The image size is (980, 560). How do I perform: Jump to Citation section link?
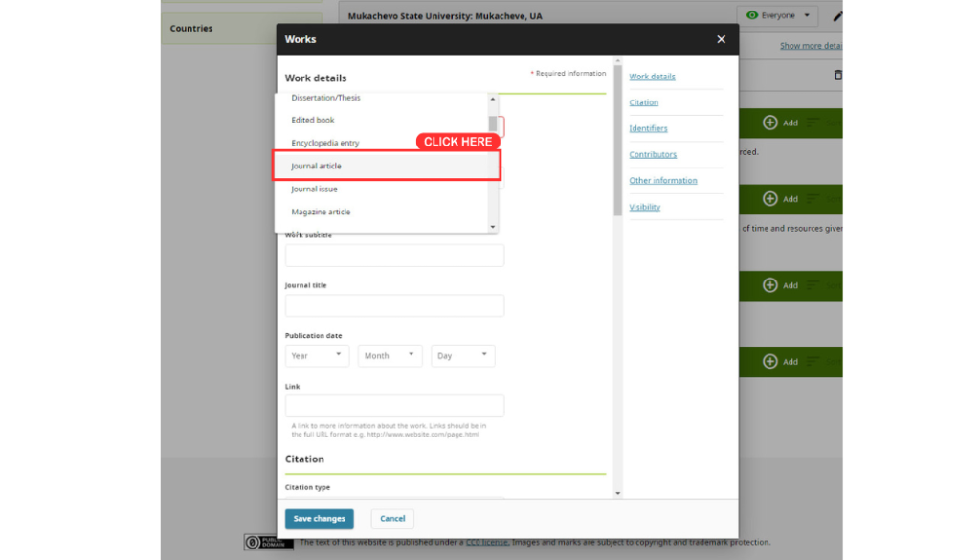pyautogui.click(x=644, y=102)
